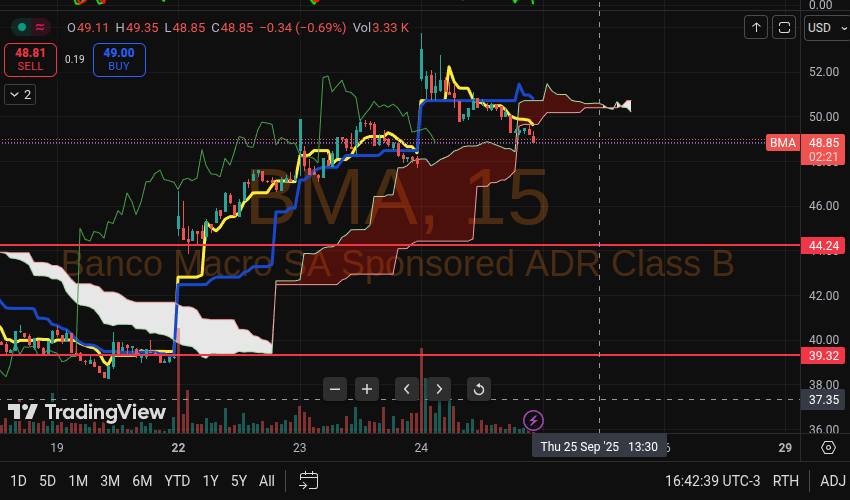Select the 6M time range
This screenshot has height=500, width=850.
(x=142, y=481)
